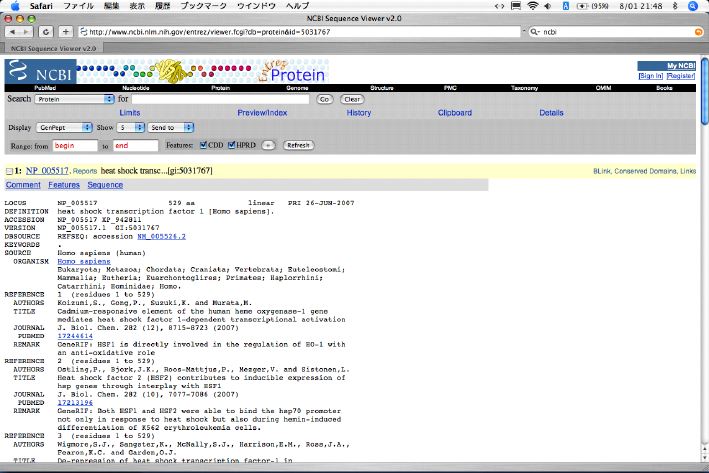709x473 pixels.
Task: Open the Search database Protein dropdown
Action: 74,99
